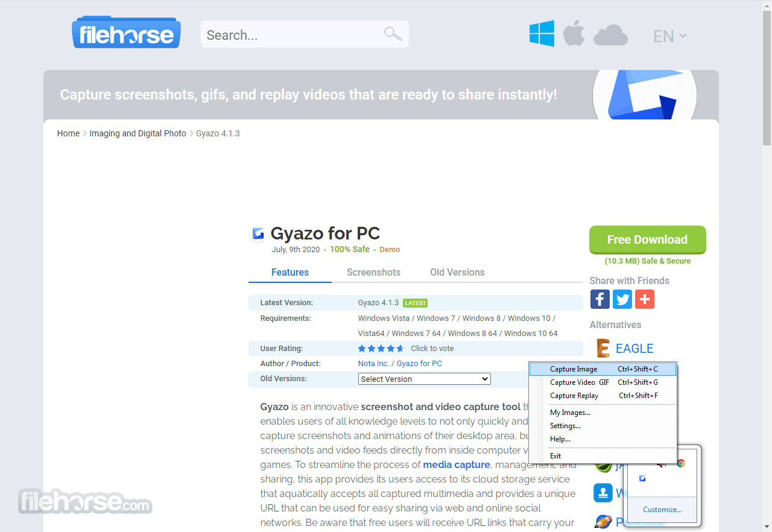
Task: Share on Twitter
Action: pyautogui.click(x=622, y=299)
